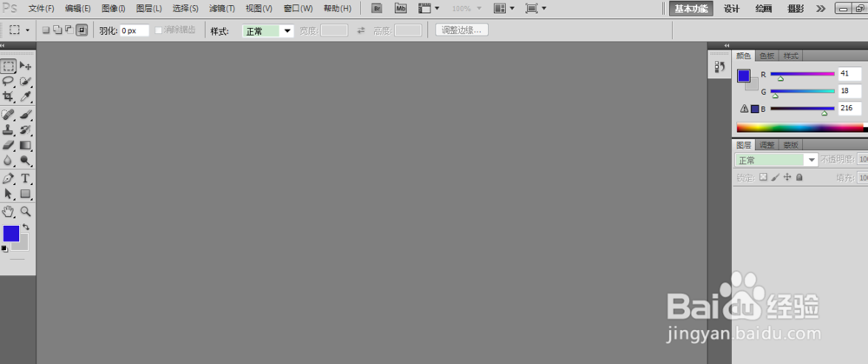
Task: Toggle lock transparent pixels
Action: (x=763, y=177)
